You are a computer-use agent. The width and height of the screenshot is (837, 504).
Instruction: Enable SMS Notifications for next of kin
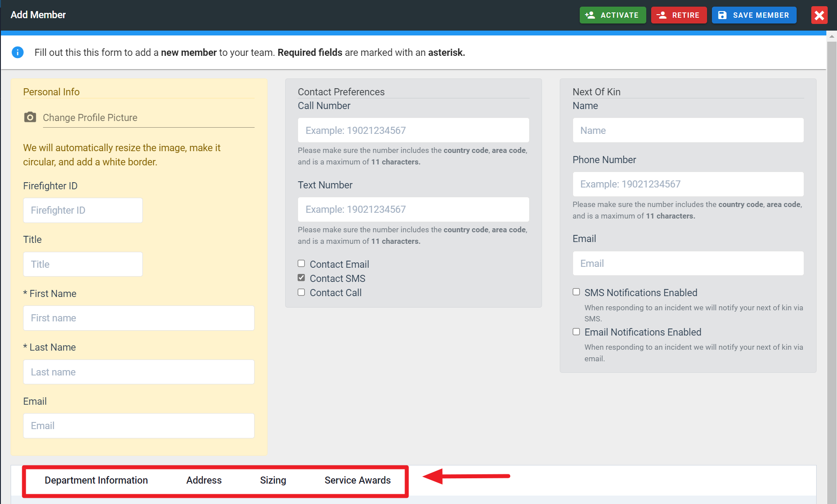point(576,292)
